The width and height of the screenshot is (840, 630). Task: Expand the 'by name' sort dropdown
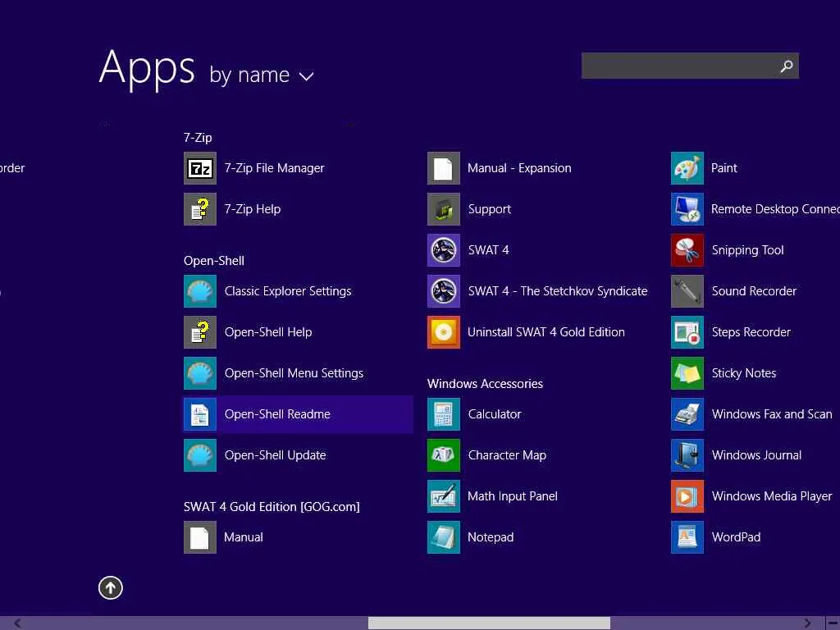[x=262, y=75]
